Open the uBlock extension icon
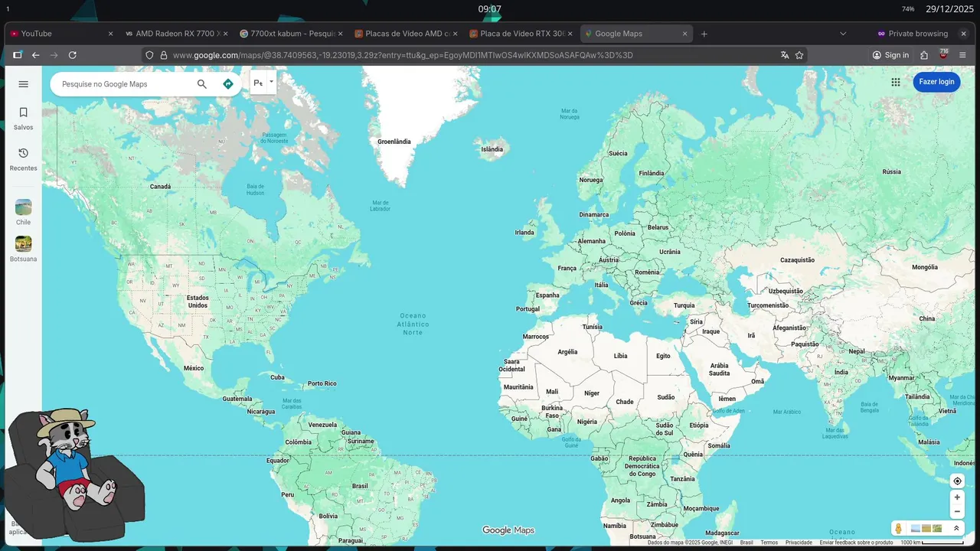980x551 pixels. coord(943,54)
